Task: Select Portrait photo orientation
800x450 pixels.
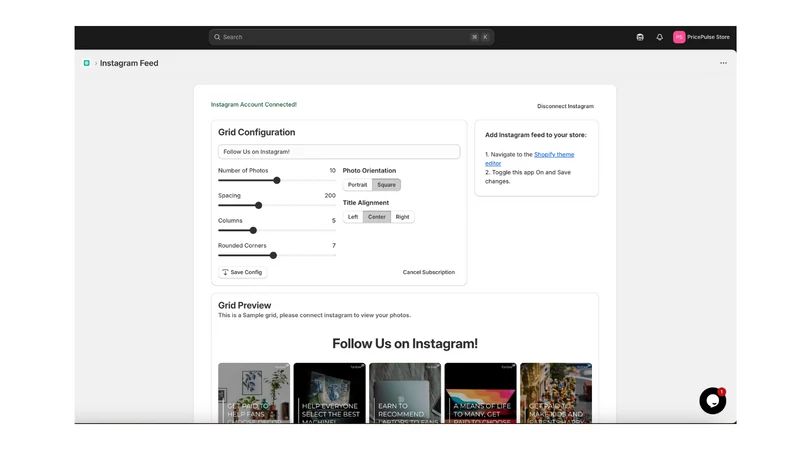Action: click(x=357, y=185)
